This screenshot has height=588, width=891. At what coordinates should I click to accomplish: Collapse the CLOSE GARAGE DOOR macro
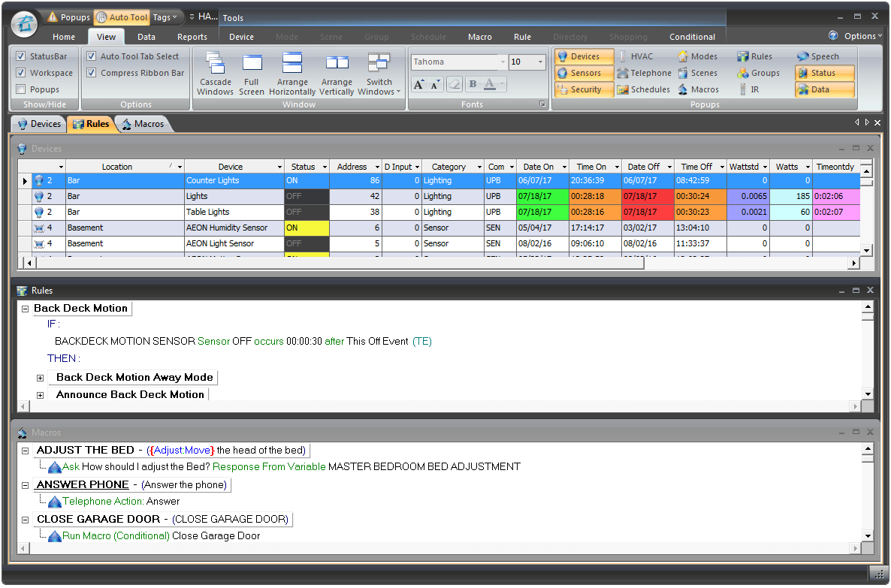pyautogui.click(x=25, y=520)
